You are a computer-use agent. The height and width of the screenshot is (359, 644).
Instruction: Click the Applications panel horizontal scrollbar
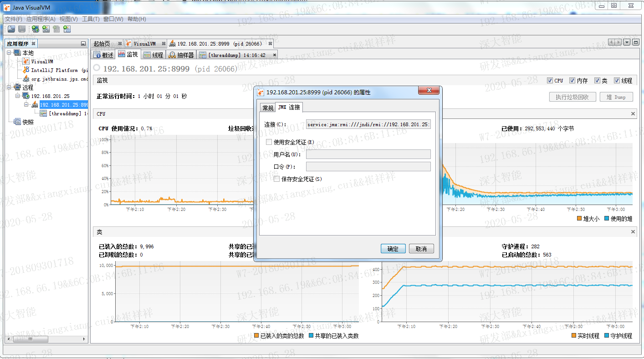click(x=46, y=339)
